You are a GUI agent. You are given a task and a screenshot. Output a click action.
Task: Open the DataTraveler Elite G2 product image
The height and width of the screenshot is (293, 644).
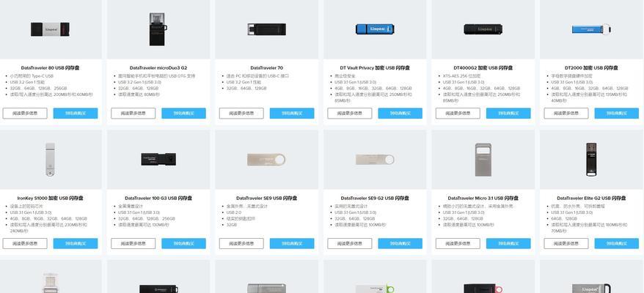click(x=591, y=159)
